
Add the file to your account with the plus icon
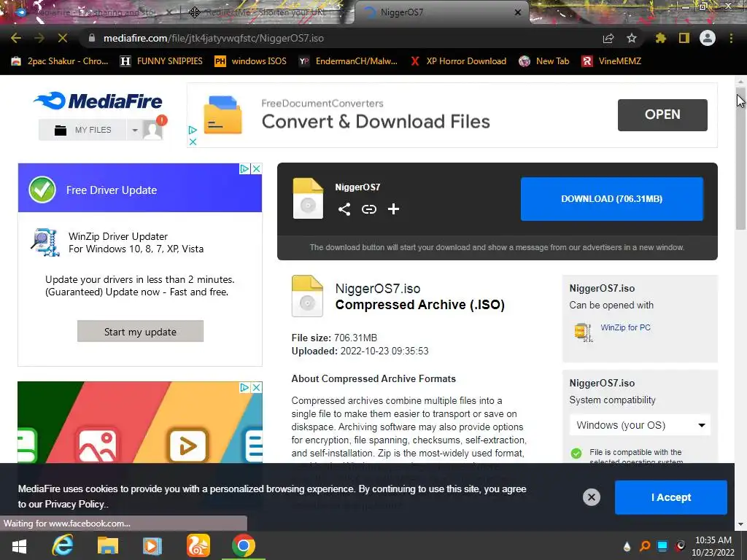[x=393, y=209]
